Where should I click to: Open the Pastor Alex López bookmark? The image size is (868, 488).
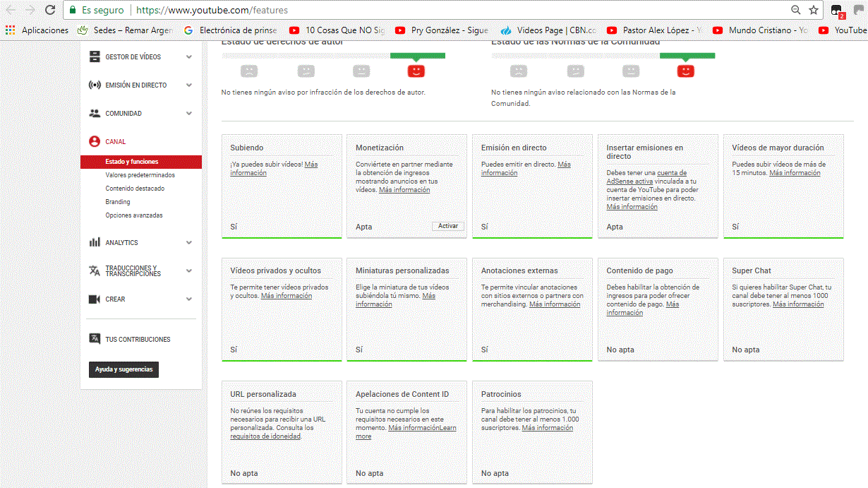tap(654, 30)
